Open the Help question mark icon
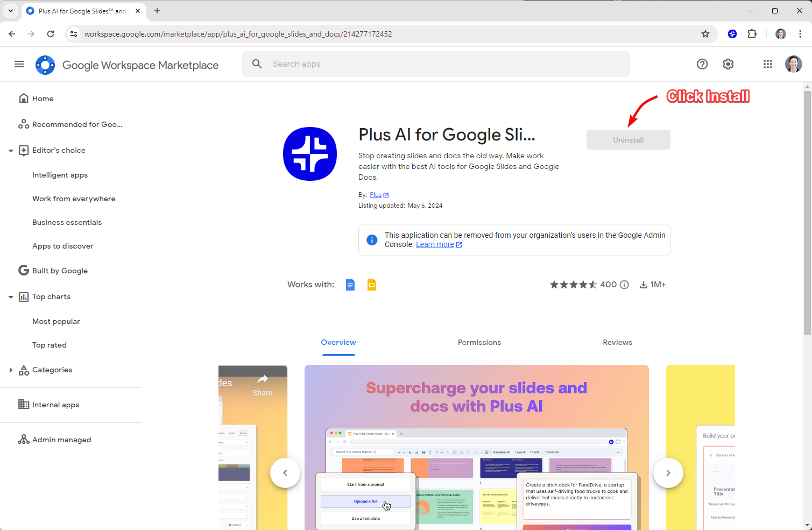 pos(702,65)
